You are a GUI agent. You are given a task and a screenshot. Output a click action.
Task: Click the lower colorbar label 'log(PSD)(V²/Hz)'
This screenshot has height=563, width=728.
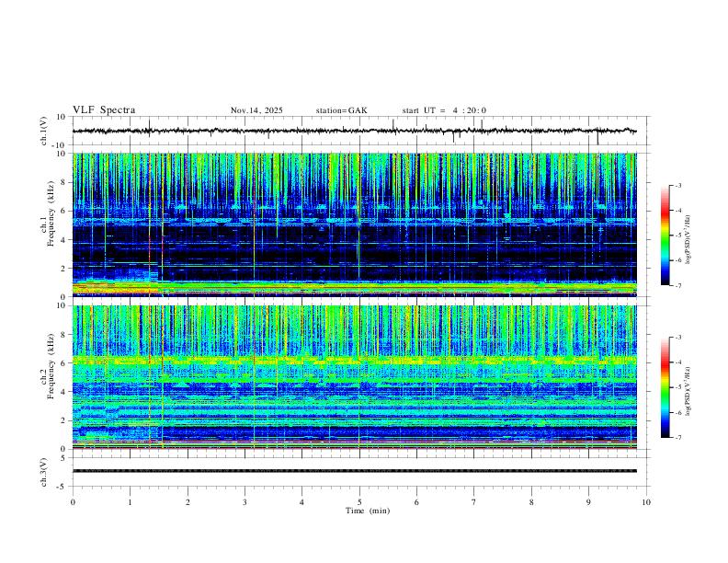[x=688, y=391]
